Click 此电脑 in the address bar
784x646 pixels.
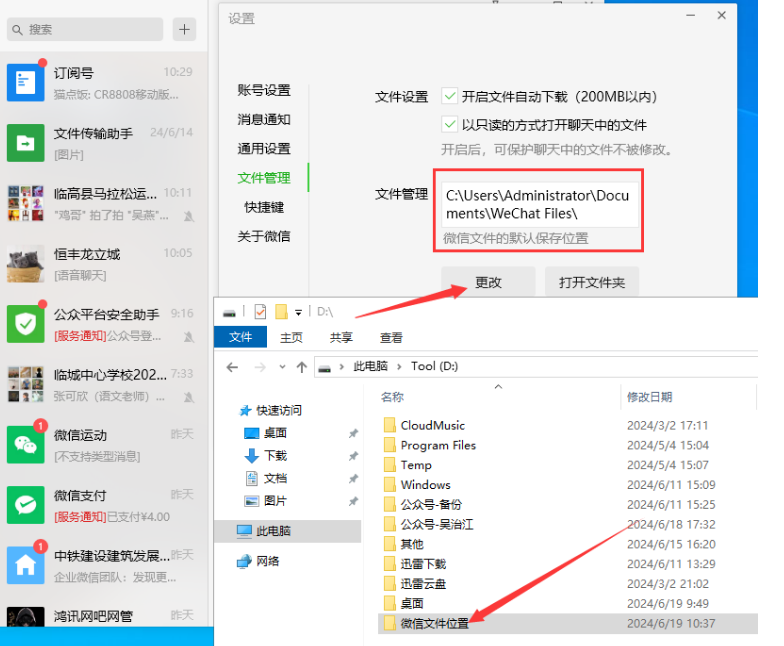tap(370, 366)
